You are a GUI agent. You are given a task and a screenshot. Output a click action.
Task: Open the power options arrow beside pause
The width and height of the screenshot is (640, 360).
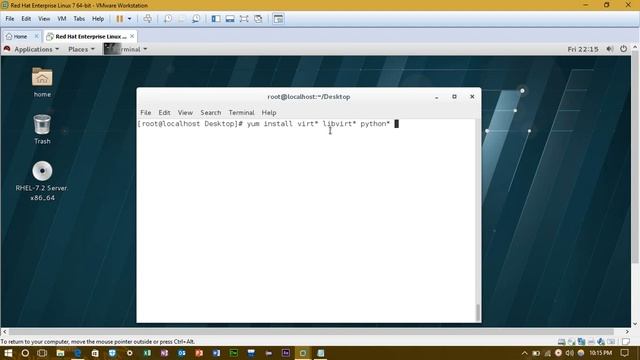click(129, 19)
